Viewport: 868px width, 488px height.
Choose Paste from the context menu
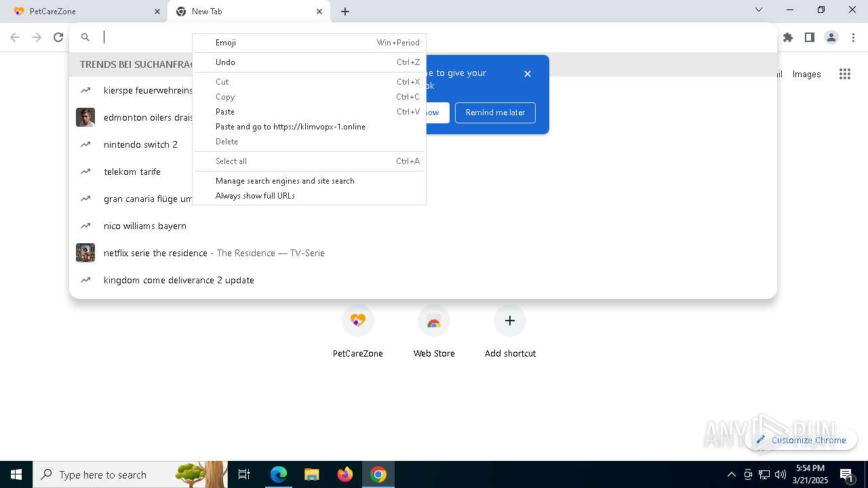pos(309,112)
